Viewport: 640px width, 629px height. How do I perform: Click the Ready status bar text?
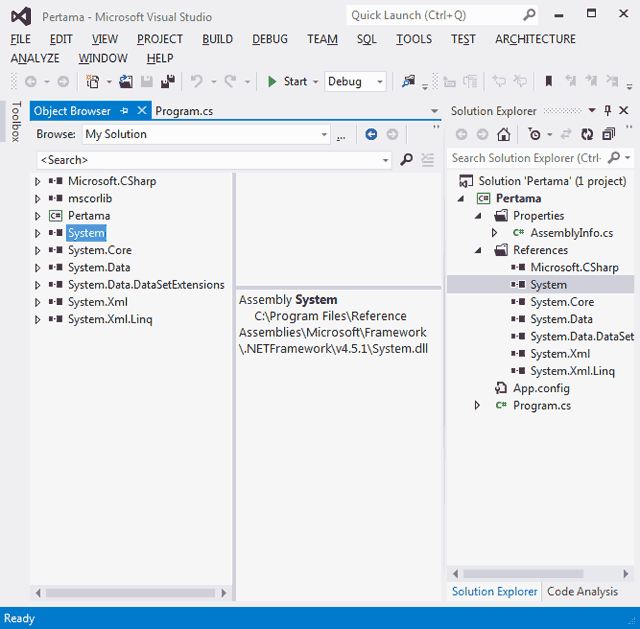19,618
